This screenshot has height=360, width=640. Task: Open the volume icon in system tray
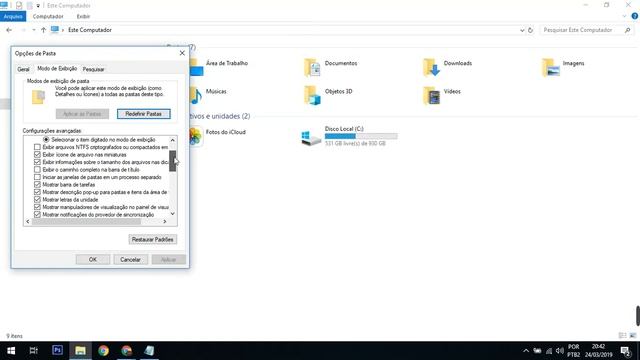pyautogui.click(x=560, y=351)
